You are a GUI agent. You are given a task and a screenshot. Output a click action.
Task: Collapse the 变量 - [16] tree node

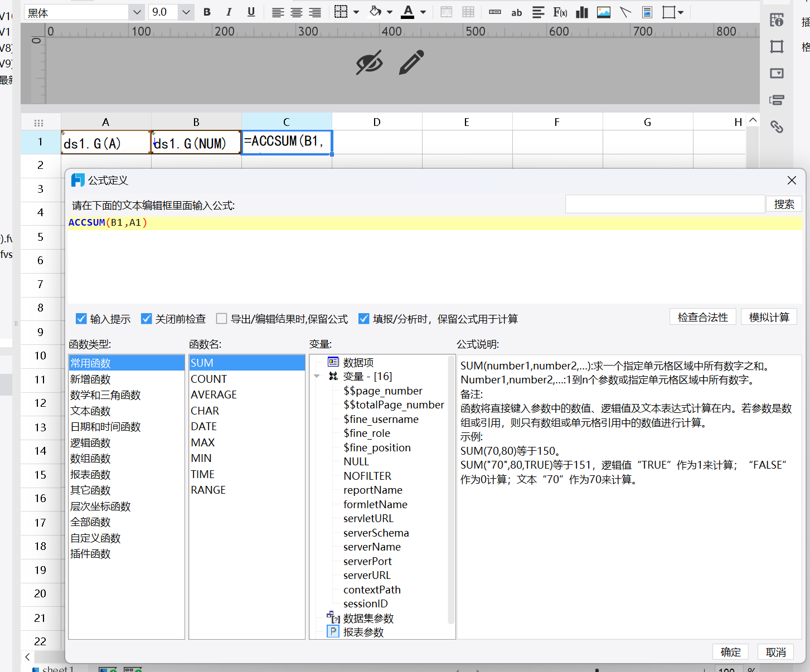click(x=317, y=377)
